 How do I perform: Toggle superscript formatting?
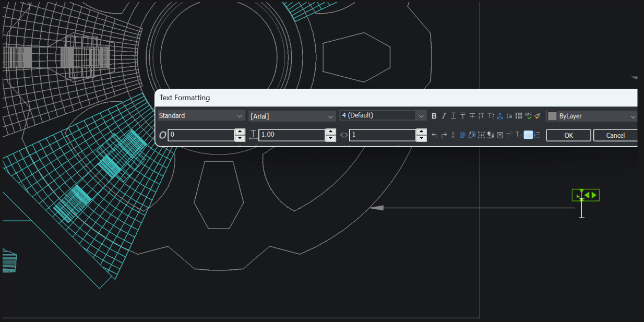[509, 135]
